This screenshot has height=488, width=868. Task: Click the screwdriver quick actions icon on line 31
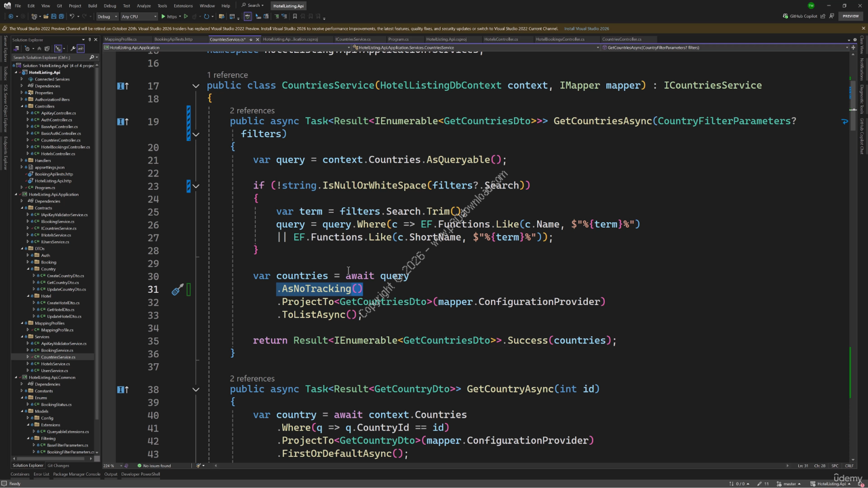[177, 289]
